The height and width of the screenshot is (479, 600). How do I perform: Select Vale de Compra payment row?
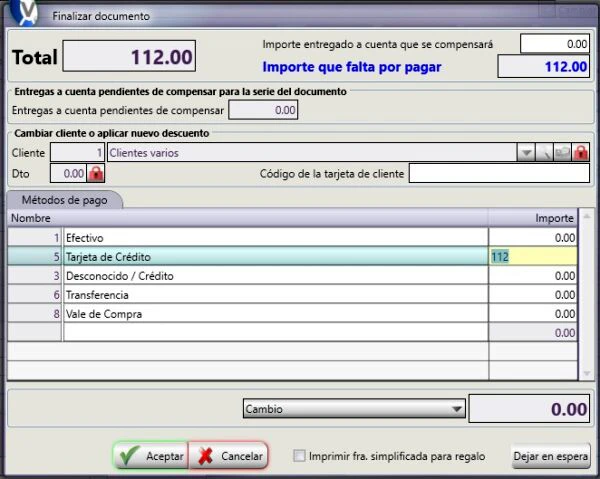pos(292,314)
